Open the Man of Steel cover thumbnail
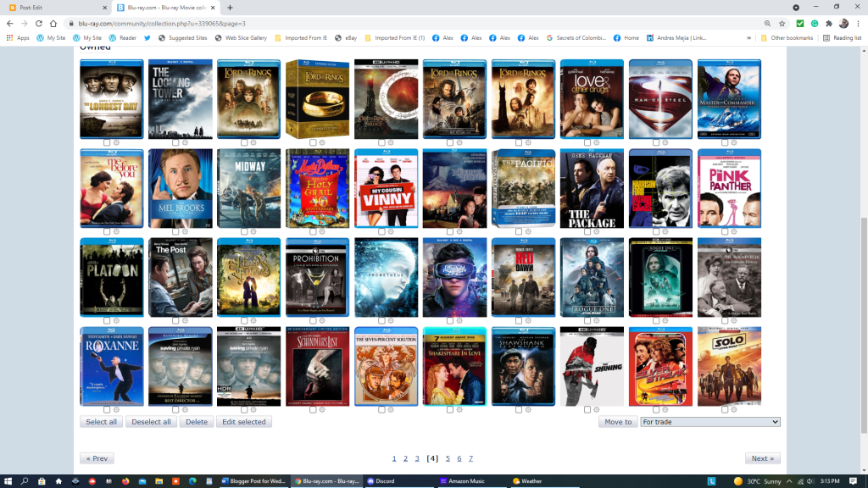Image resolution: width=868 pixels, height=488 pixels. point(660,98)
